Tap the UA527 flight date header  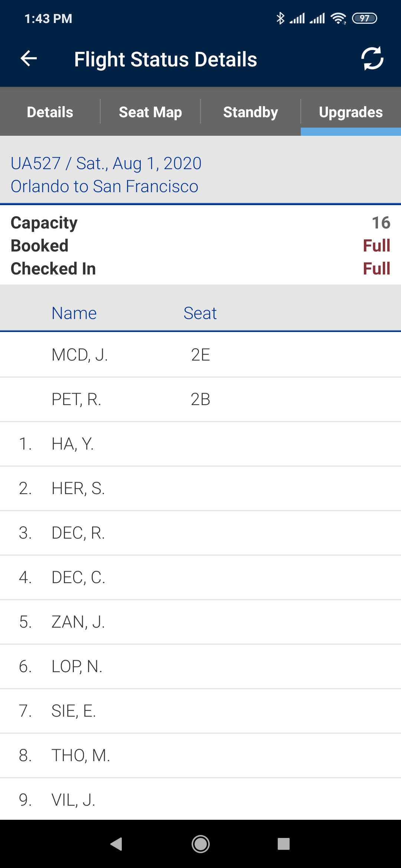pos(106,163)
